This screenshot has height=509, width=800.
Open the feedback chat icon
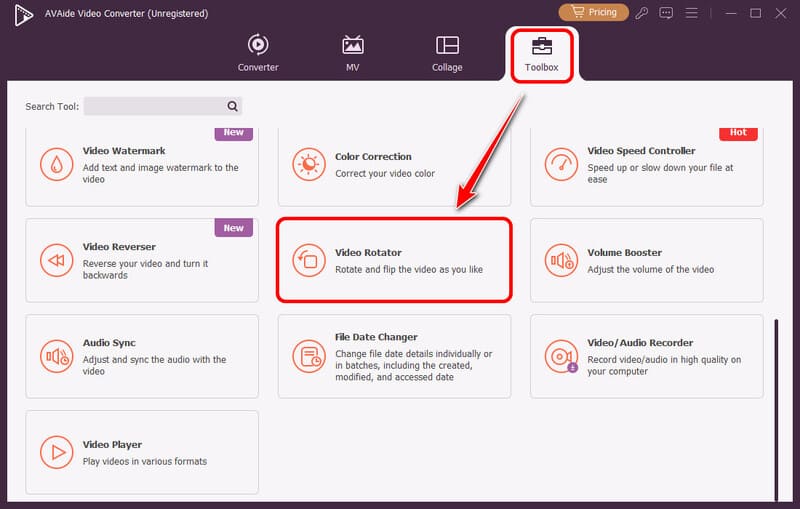[x=666, y=13]
